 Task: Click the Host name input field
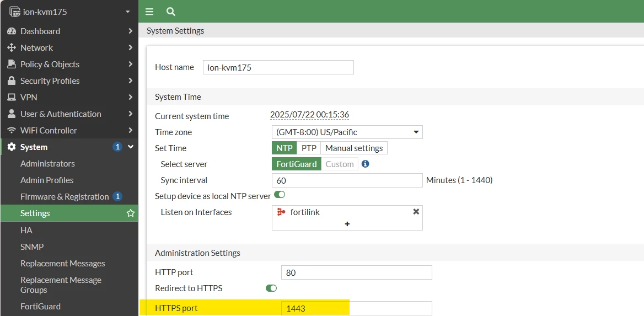(x=278, y=67)
